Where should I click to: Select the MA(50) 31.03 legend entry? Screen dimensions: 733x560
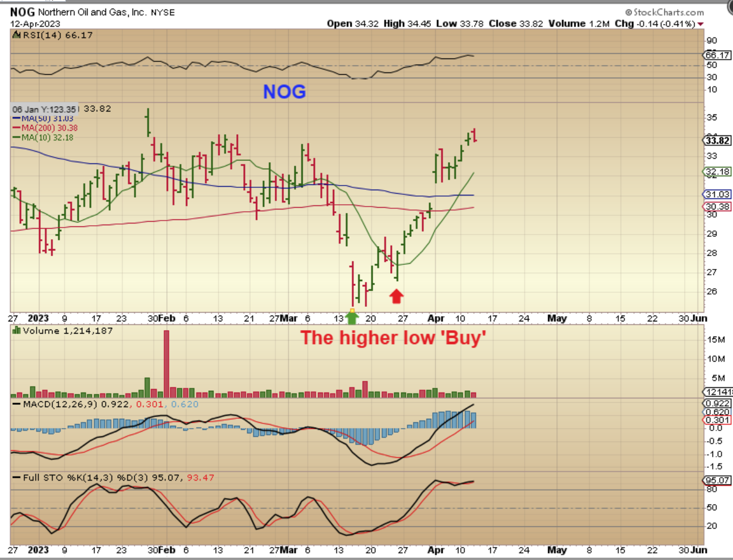tap(44, 118)
